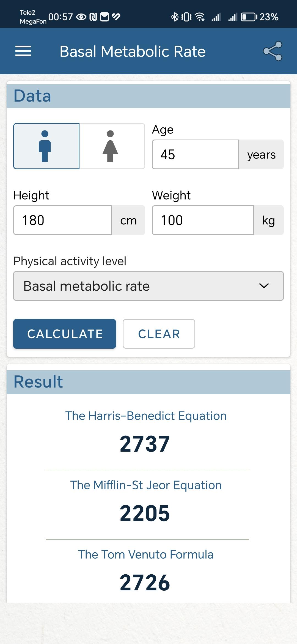This screenshot has height=644, width=297.
Task: Tap the battery indicator icon
Action: (249, 17)
